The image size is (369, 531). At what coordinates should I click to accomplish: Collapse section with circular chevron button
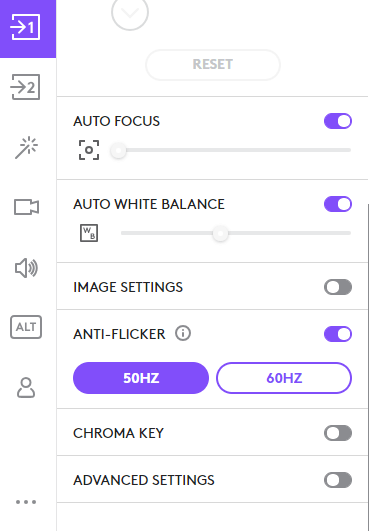[130, 13]
